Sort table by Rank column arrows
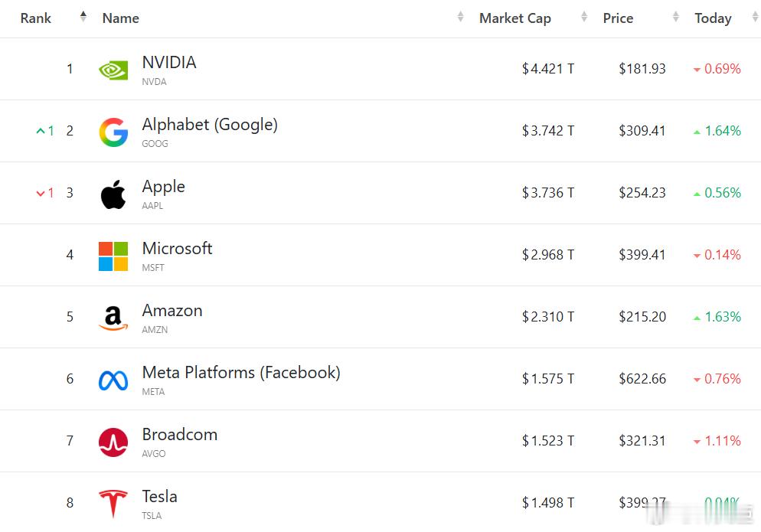Screen dimensions: 761x532 83,17
